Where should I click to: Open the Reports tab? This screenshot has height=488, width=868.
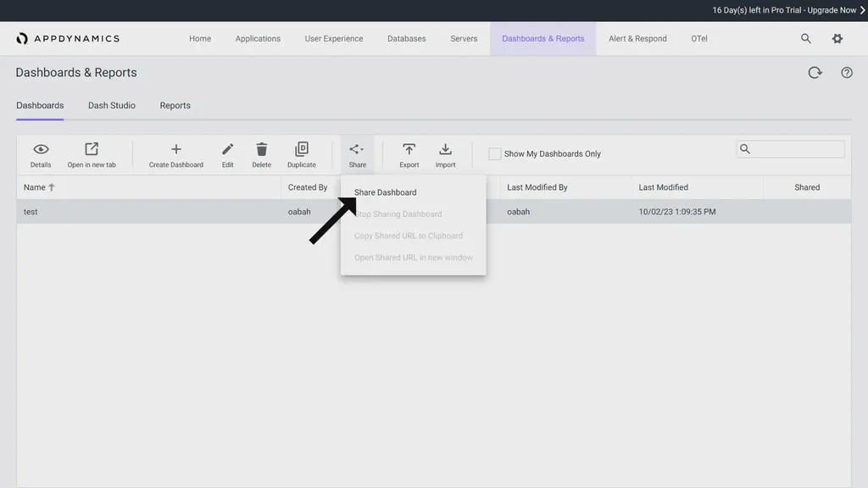[175, 105]
